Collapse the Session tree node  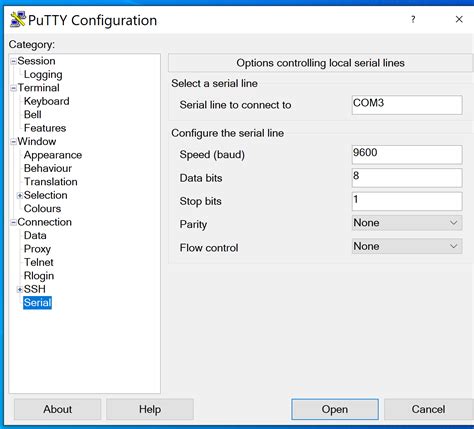click(x=13, y=61)
